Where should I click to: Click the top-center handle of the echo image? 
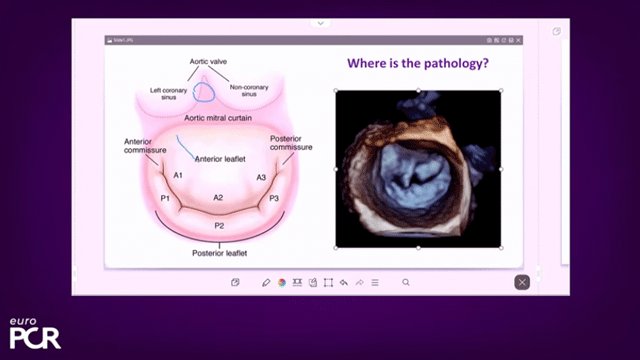click(x=418, y=91)
